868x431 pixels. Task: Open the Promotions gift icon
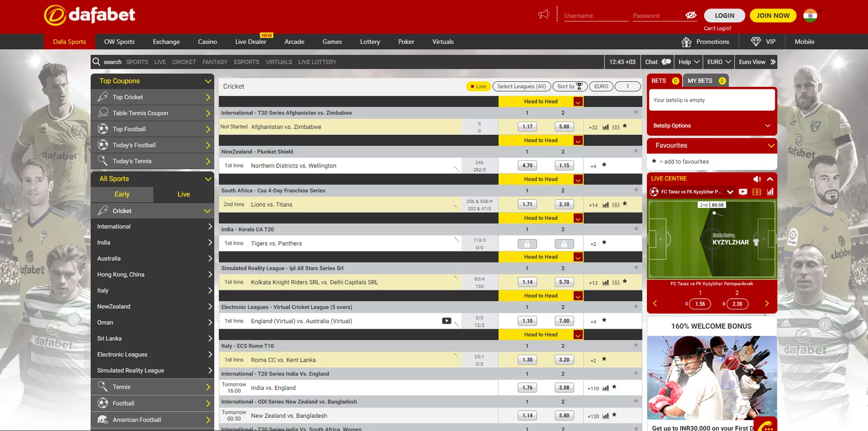(x=686, y=42)
